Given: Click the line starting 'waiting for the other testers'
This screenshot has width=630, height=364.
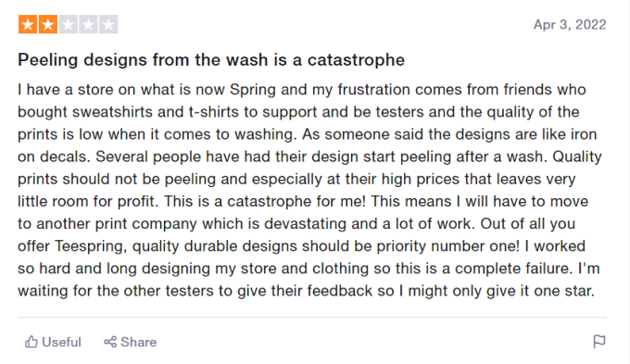Looking at the screenshot, I should point(306,291).
